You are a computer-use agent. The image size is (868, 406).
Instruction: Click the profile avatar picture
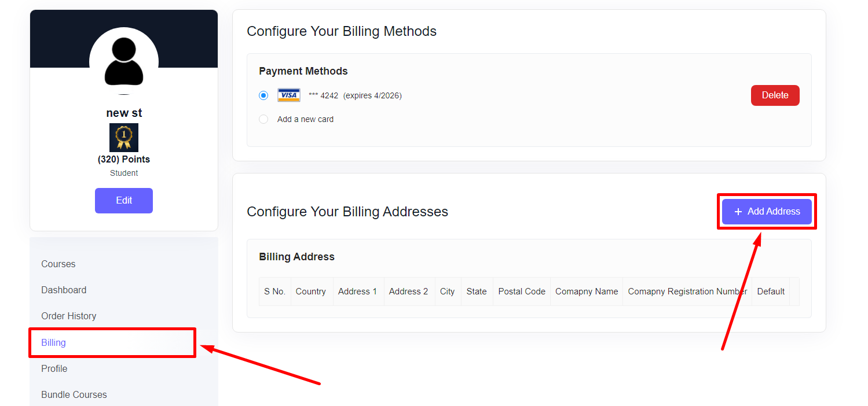pos(124,61)
